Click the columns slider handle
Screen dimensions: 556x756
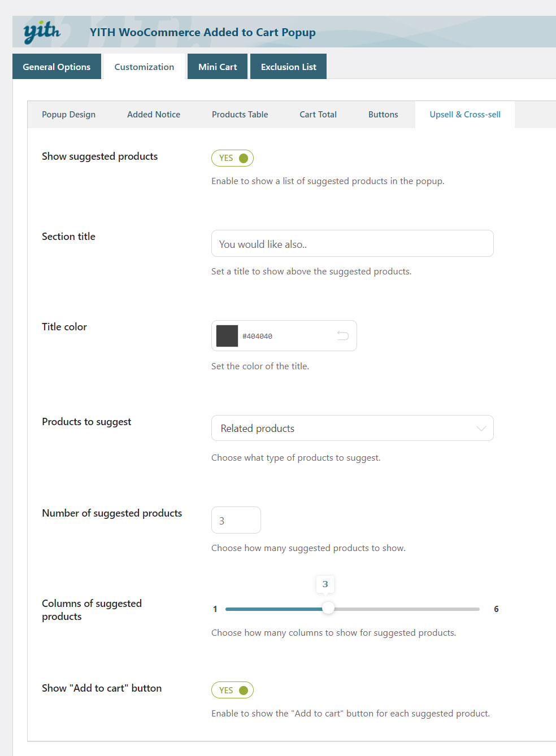(328, 608)
